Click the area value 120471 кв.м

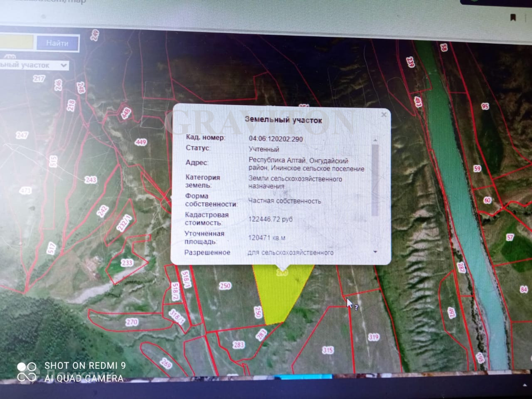click(x=267, y=238)
